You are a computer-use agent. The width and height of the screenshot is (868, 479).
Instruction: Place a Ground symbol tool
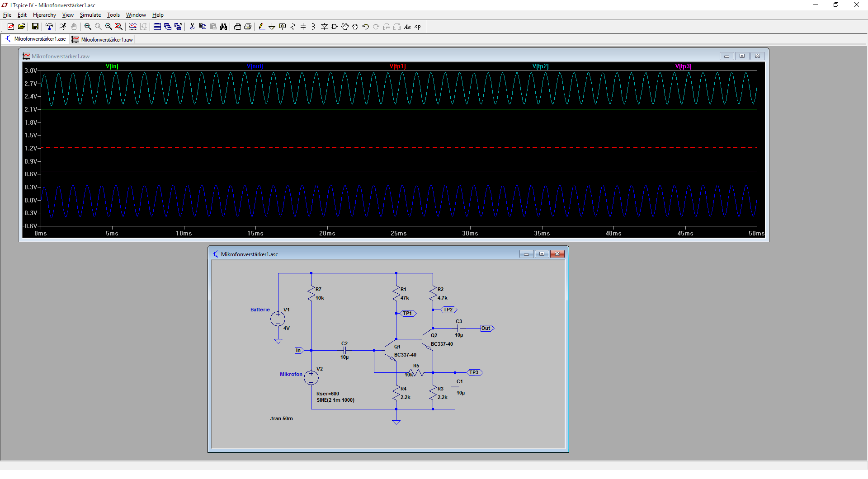(272, 27)
